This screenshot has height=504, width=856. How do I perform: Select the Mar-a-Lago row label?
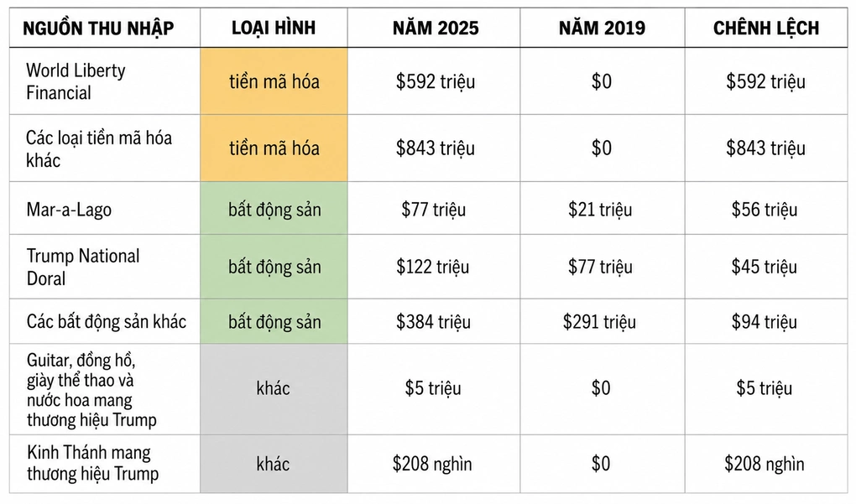point(69,210)
